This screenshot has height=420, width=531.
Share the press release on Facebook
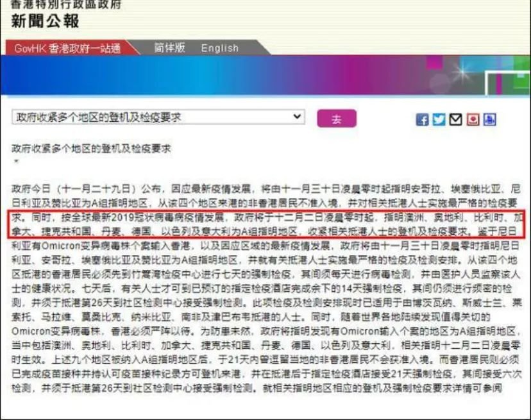pyautogui.click(x=421, y=119)
